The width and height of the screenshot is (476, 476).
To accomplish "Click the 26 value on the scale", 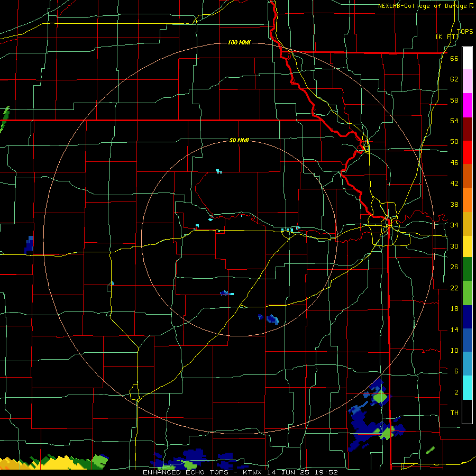I will click(454, 267).
